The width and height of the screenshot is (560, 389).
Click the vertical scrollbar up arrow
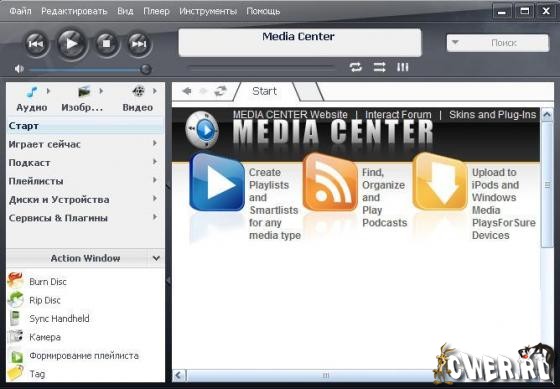547,115
